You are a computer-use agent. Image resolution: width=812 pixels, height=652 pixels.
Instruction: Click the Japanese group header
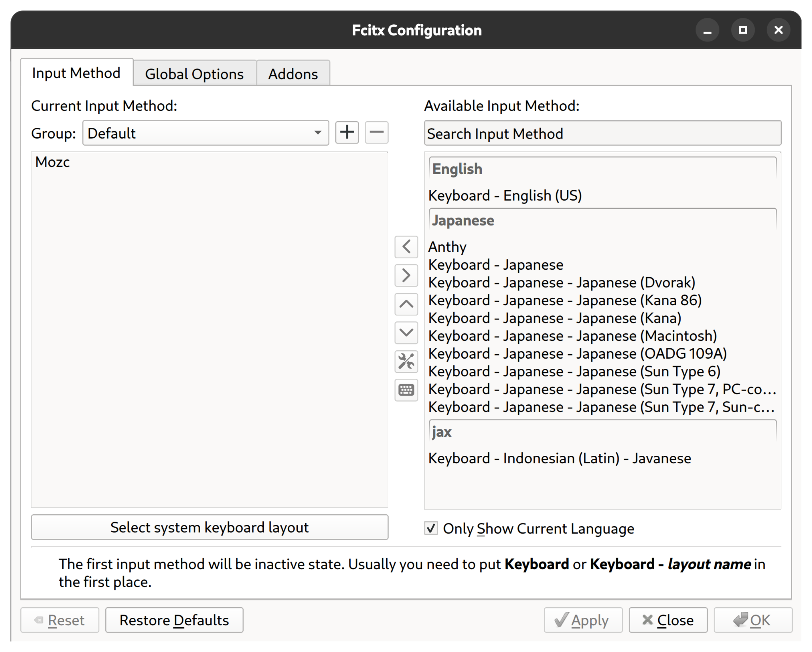(603, 220)
